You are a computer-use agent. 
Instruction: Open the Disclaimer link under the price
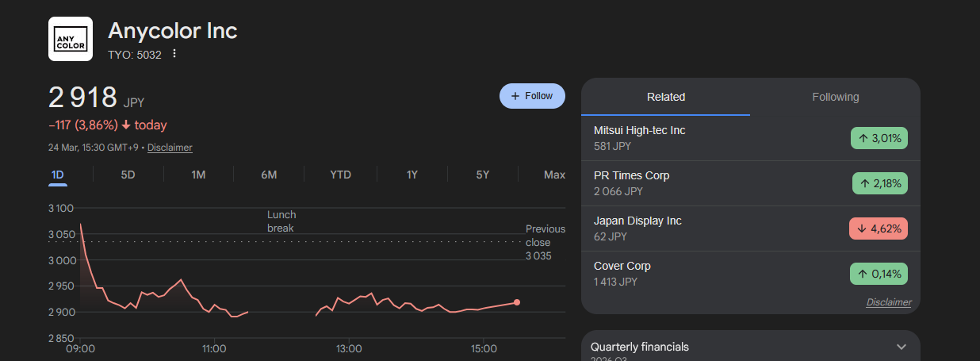tap(170, 148)
